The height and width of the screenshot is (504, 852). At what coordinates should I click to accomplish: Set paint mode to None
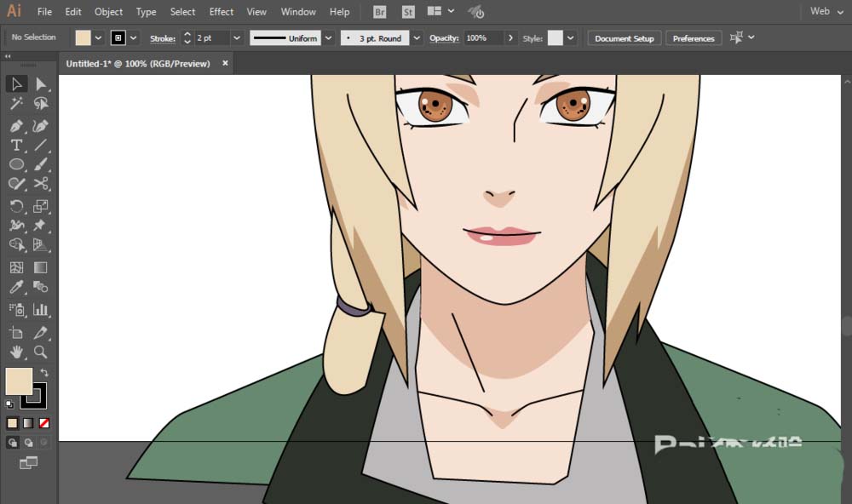(44, 423)
